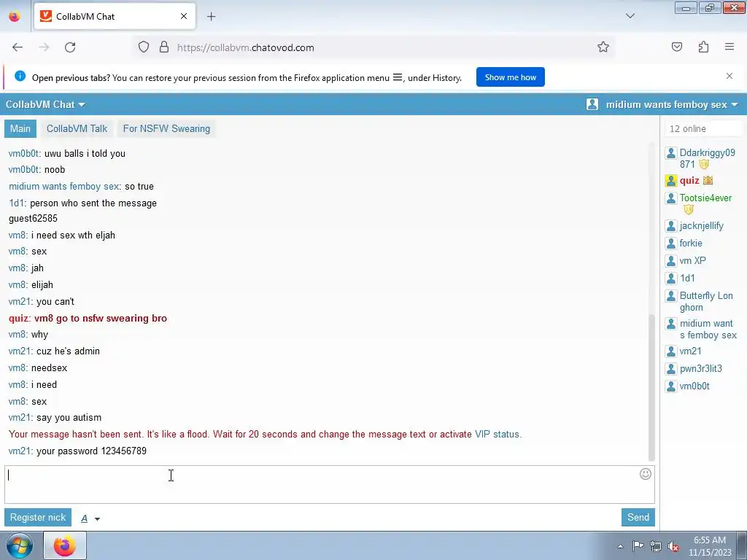
Task: Click quiz's name on the nsfw swearing message
Action: (x=18, y=318)
